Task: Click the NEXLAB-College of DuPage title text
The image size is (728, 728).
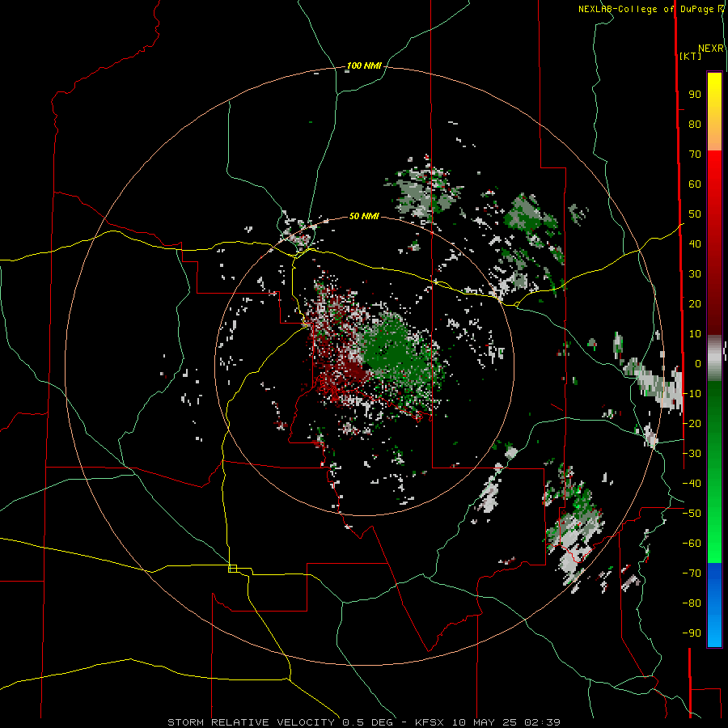Action: 645,9
